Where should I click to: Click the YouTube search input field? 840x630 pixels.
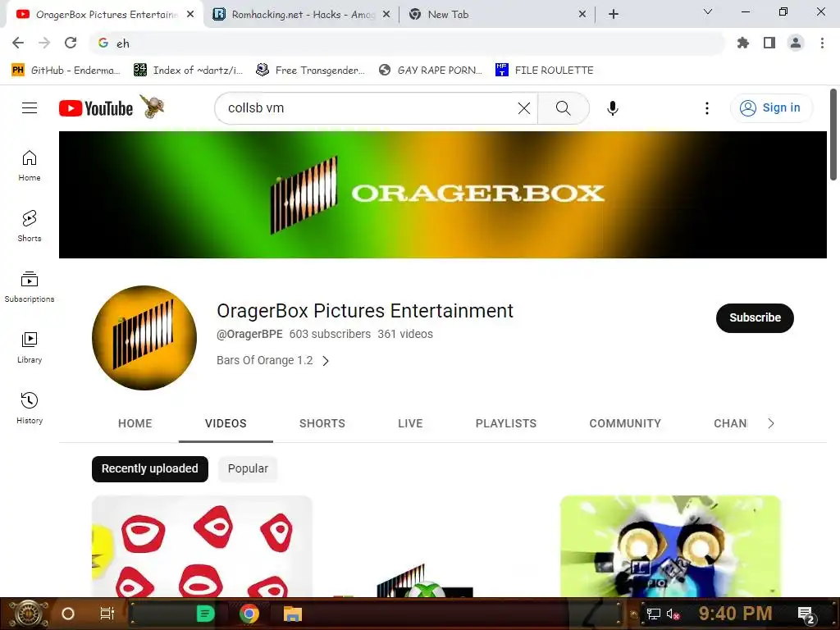pos(370,108)
